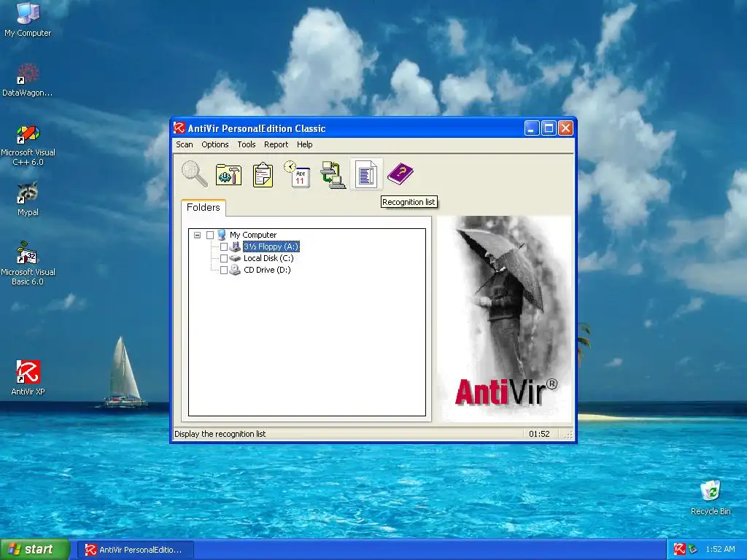Select the Folders tab
The height and width of the screenshot is (560, 747).
click(x=204, y=208)
